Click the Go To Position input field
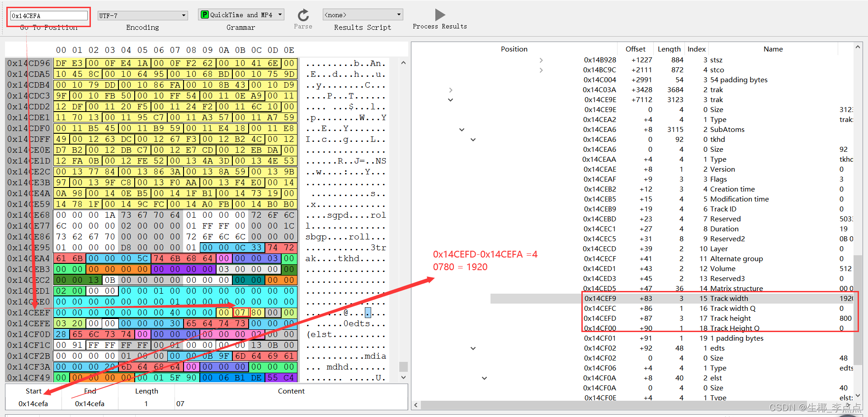The image size is (868, 417). (x=49, y=16)
